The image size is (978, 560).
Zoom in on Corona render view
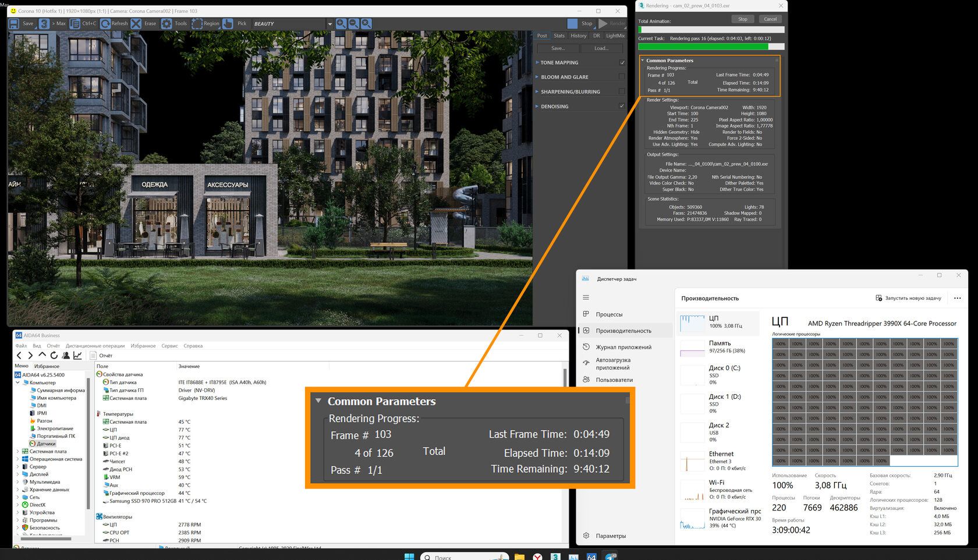[x=341, y=24]
